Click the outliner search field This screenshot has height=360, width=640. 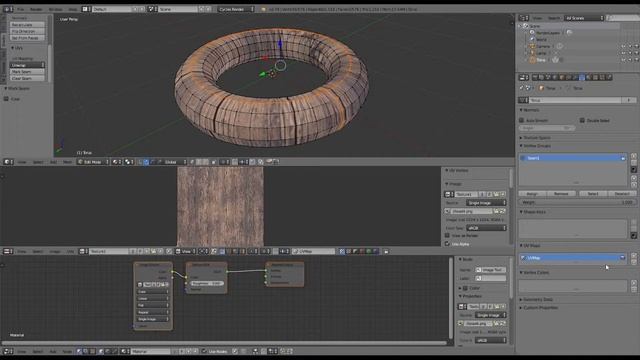[623, 18]
